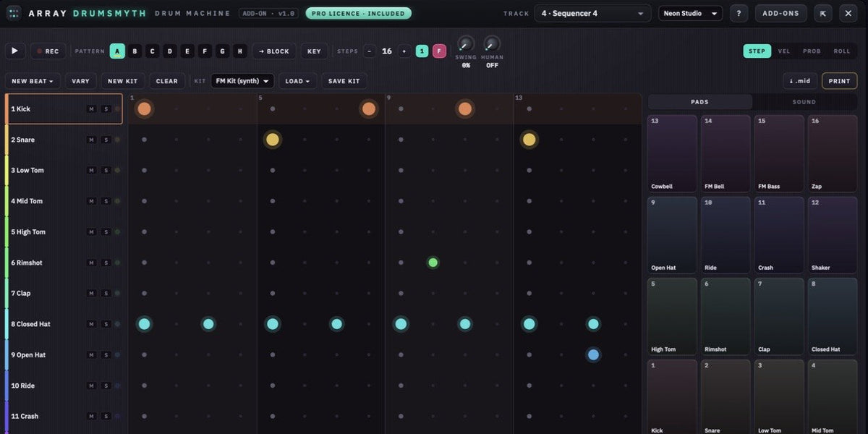Export pattern with the .mid button
The height and width of the screenshot is (434, 868).
(800, 81)
